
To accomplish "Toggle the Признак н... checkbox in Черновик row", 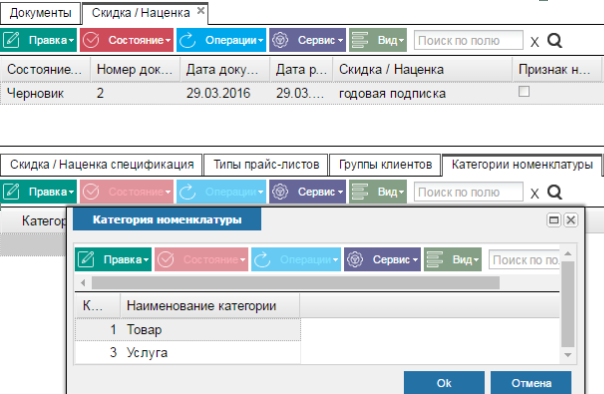I will [524, 92].
